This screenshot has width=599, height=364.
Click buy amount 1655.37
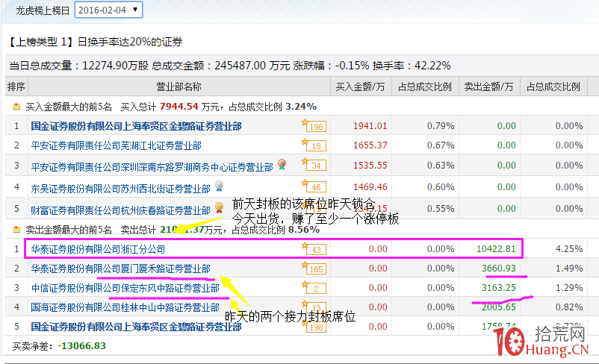point(370,145)
